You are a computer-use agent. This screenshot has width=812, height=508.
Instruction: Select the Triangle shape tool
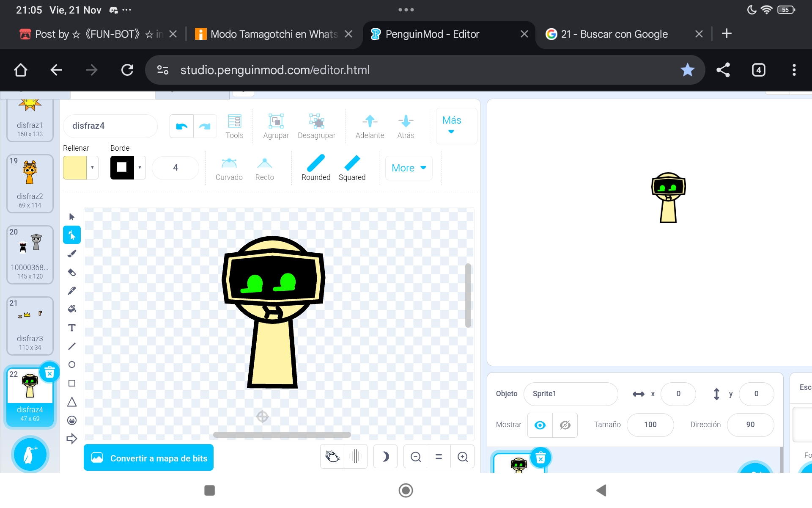72,402
